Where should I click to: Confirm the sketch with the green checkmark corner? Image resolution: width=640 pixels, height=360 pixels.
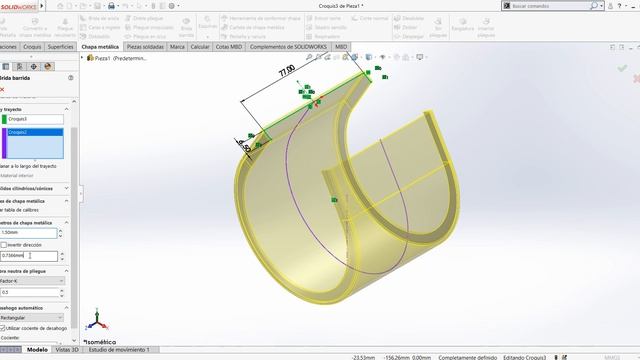pyautogui.click(x=622, y=68)
